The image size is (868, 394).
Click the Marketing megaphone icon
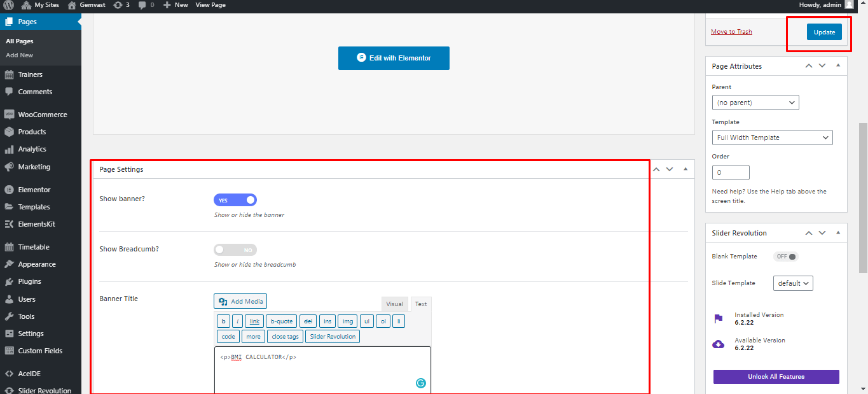point(9,167)
